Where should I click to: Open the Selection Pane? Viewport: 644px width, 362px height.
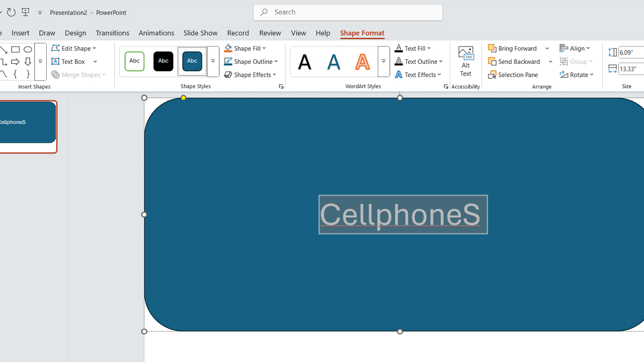click(x=513, y=75)
